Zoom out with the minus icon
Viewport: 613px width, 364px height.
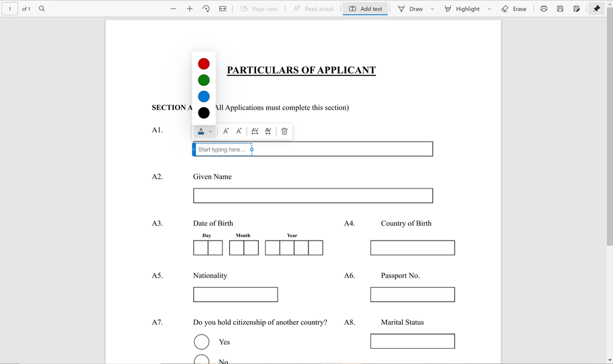pos(173,9)
